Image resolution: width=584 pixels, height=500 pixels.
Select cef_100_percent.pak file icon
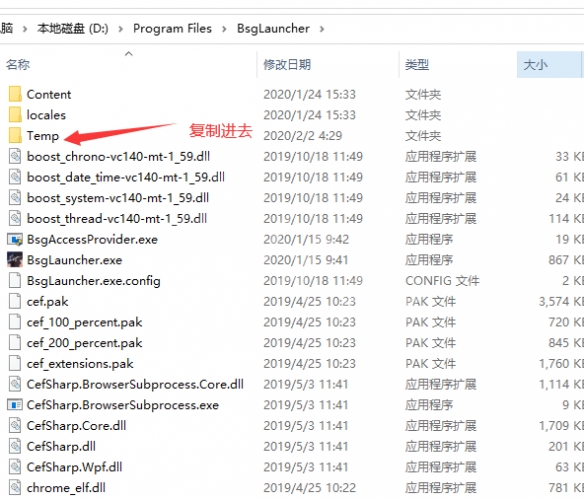coord(15,322)
